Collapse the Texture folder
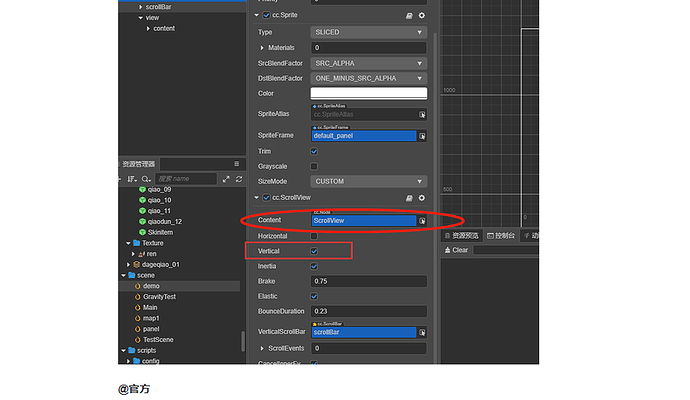Screen dimensions: 690x400 tap(128, 243)
